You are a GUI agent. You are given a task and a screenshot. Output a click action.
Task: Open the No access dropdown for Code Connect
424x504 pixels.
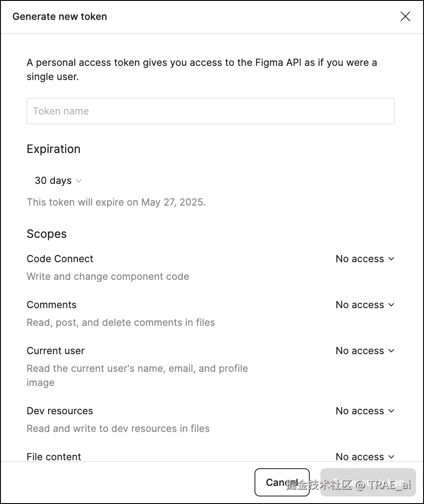(x=360, y=259)
